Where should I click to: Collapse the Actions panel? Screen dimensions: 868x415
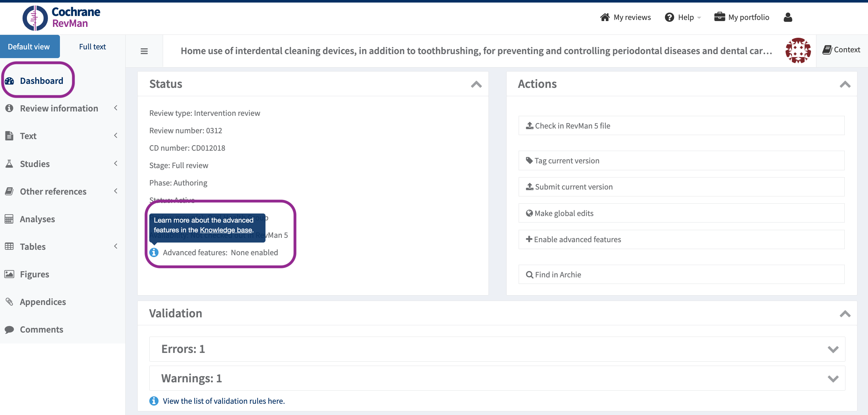click(845, 84)
